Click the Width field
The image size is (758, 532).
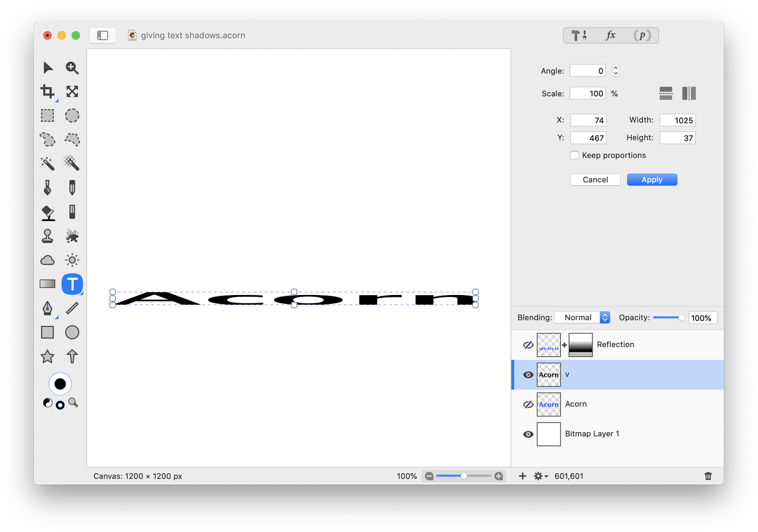678,120
